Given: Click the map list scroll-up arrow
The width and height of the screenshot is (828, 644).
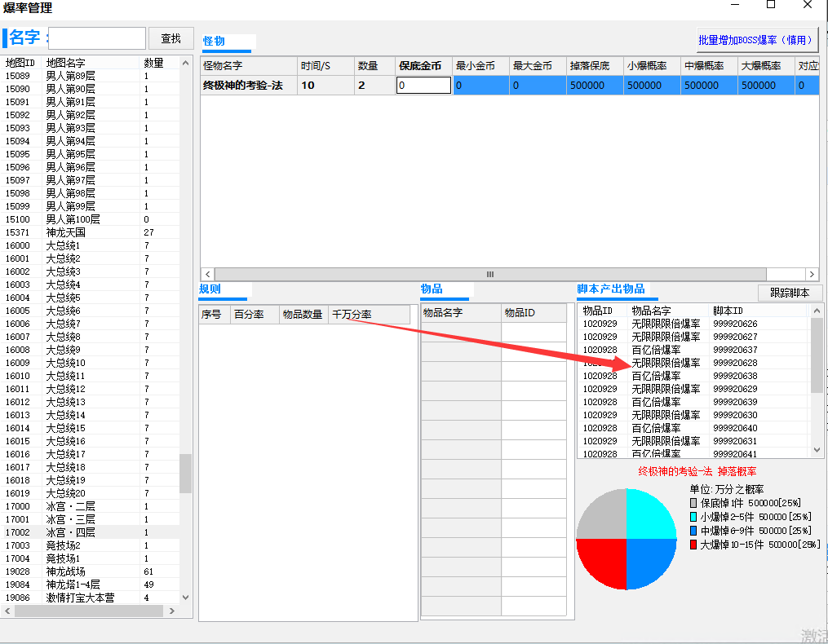Looking at the screenshot, I should (x=186, y=64).
